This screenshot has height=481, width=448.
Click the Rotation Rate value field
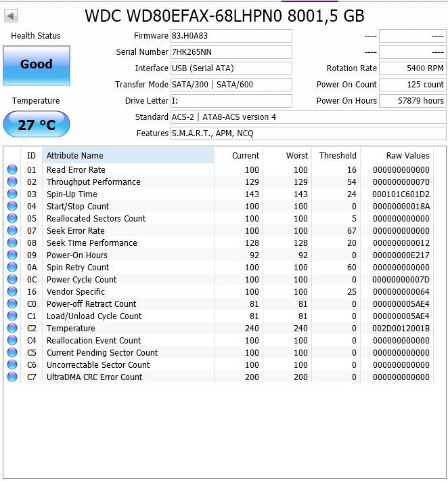click(412, 68)
